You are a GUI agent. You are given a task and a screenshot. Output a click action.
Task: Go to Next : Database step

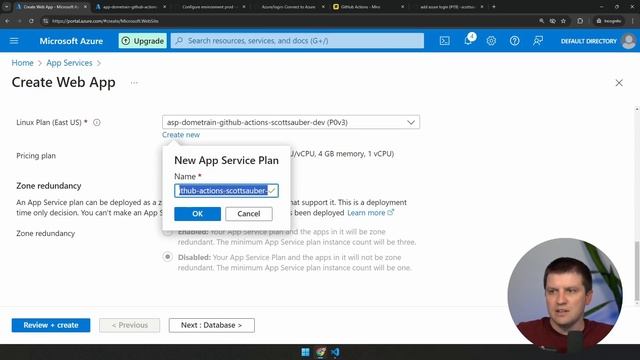click(x=211, y=325)
